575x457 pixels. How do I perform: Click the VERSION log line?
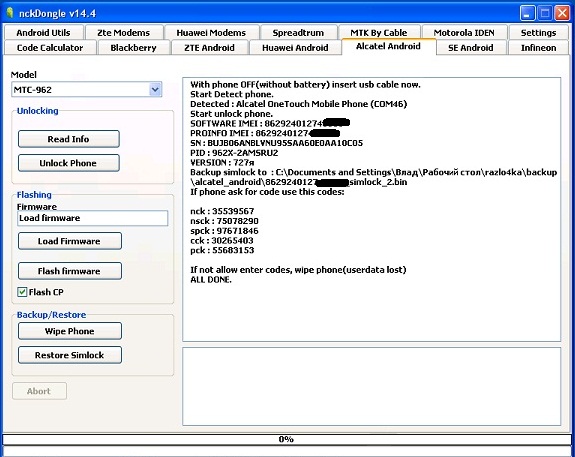[x=222, y=162]
